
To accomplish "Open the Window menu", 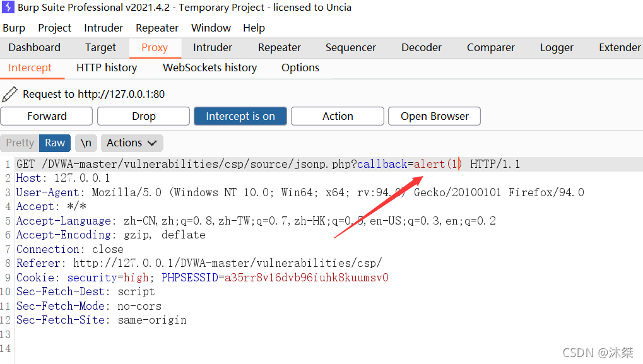I will coord(211,28).
